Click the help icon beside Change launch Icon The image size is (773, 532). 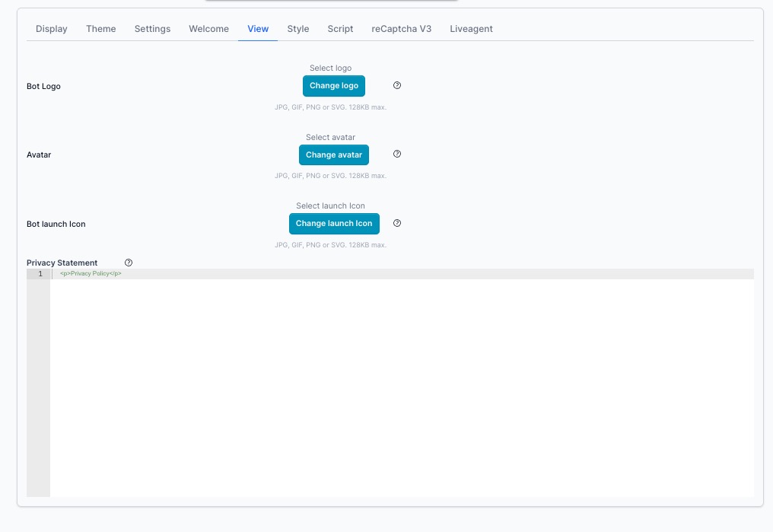396,223
